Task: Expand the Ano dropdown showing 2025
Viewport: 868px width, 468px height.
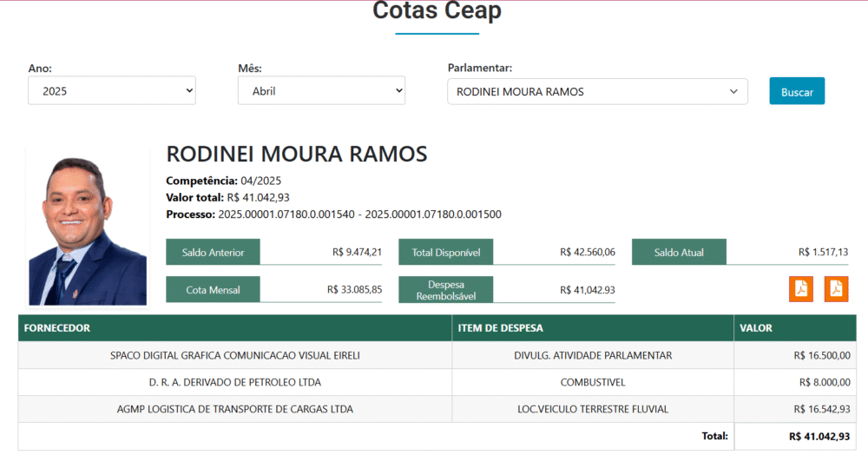Action: tap(112, 91)
